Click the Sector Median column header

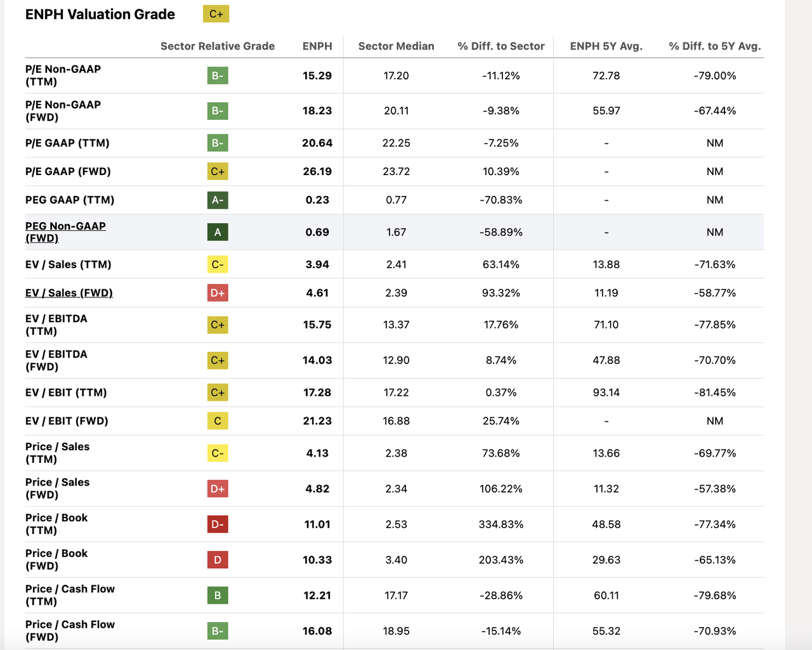[x=396, y=46]
